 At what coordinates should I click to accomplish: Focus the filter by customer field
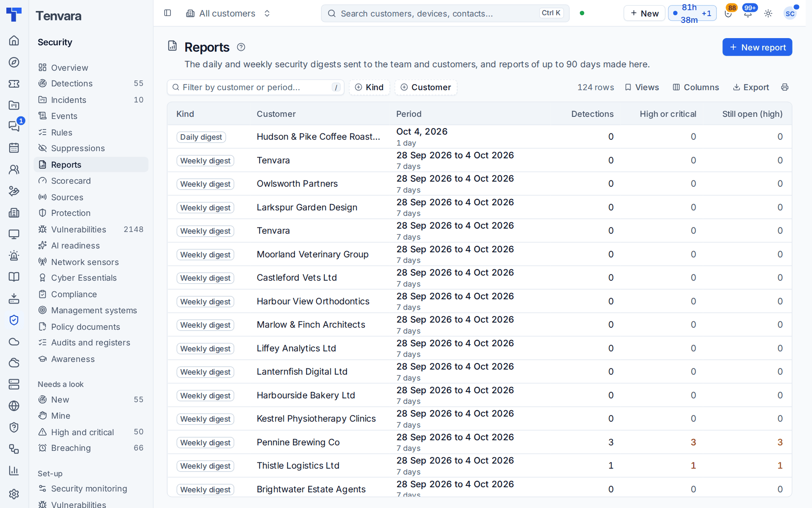point(255,87)
